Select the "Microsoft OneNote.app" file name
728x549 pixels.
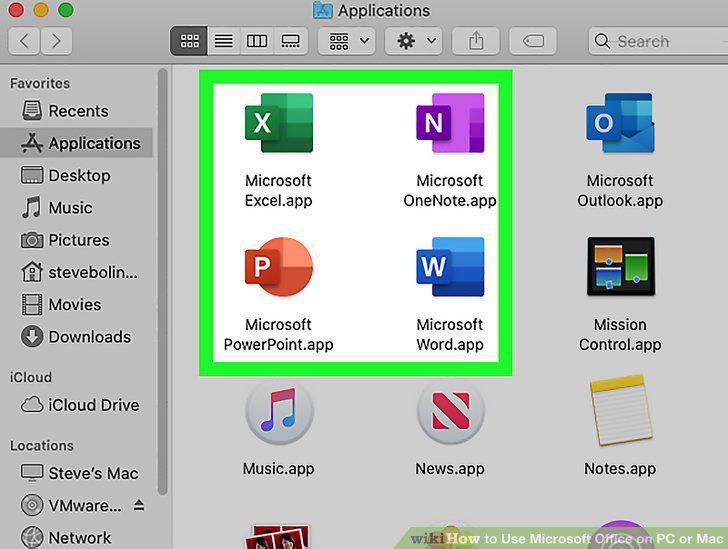click(450, 190)
